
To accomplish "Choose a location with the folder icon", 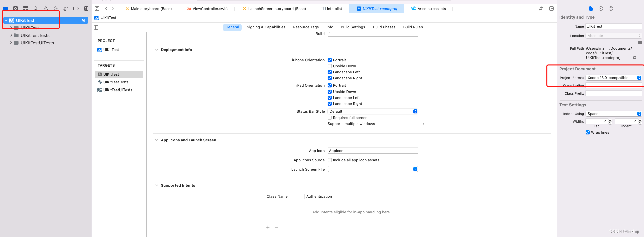I will click(x=640, y=42).
